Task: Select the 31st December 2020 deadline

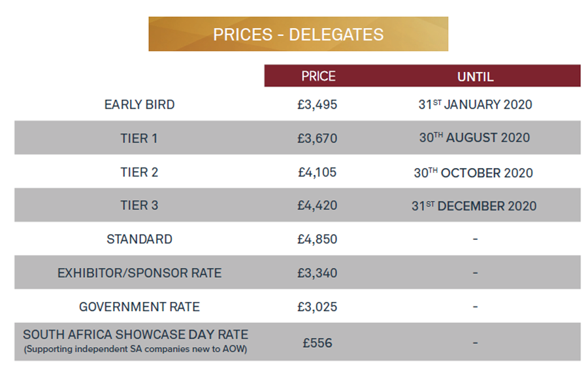Action: pyautogui.click(x=474, y=206)
